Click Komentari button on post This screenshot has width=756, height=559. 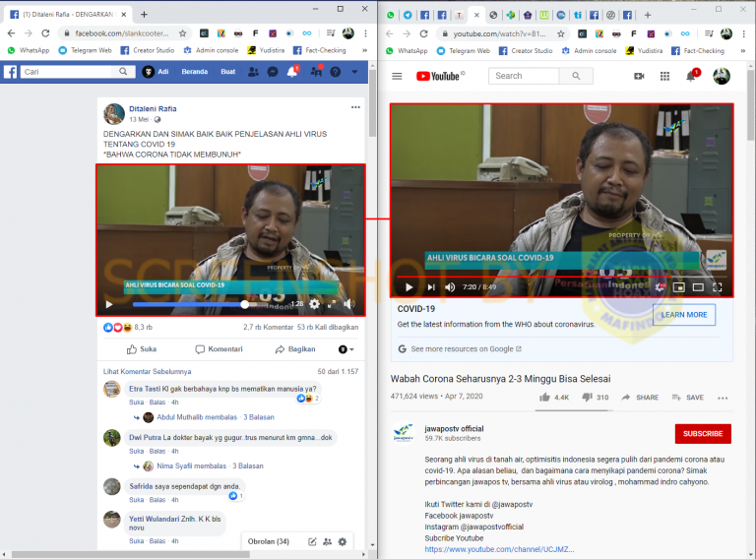(x=219, y=349)
